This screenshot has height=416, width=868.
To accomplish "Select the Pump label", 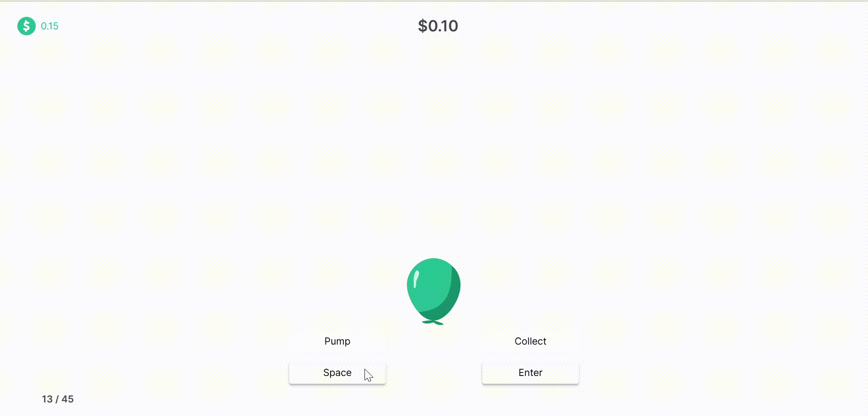I will (x=337, y=341).
